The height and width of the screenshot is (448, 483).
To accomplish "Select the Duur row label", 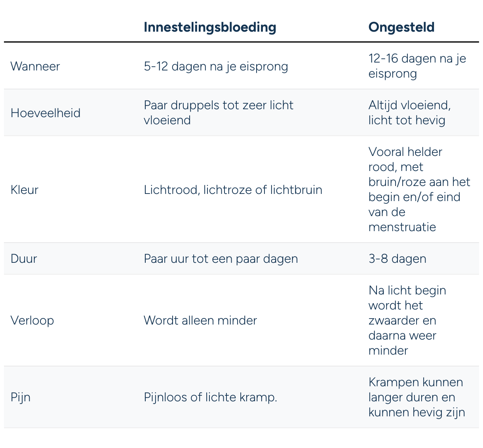I will tap(24, 259).
